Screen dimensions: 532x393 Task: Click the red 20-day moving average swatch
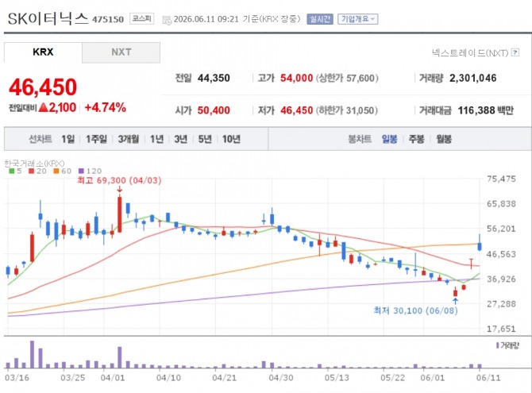click(32, 171)
